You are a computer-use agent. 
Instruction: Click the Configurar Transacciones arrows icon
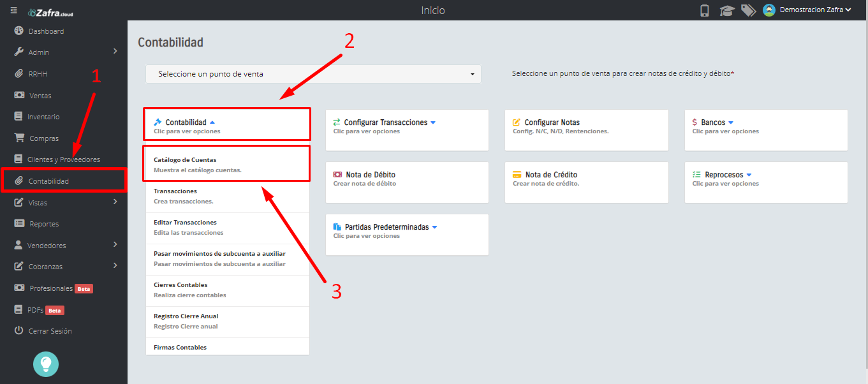(337, 122)
